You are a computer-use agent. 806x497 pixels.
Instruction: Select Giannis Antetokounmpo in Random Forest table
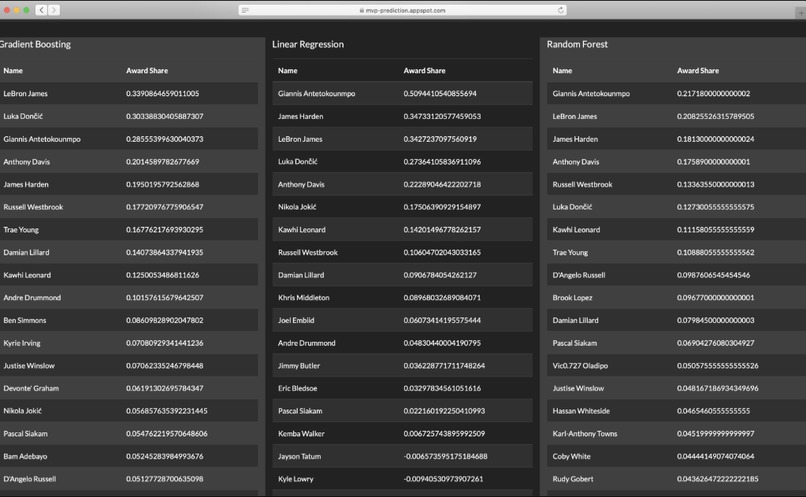tap(591, 94)
